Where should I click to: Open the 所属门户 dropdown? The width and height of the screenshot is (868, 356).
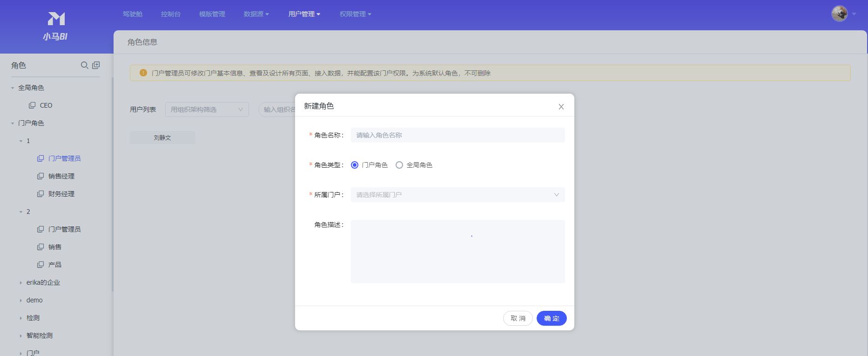point(458,195)
